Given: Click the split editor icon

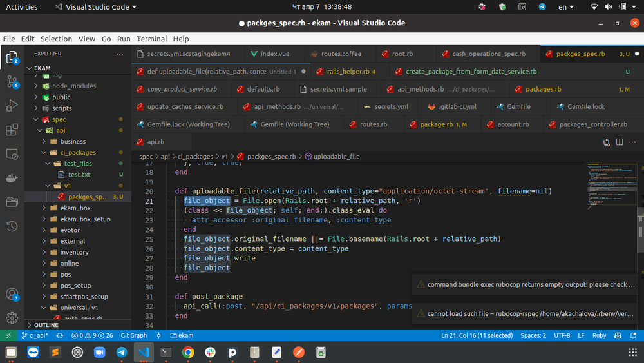Looking at the screenshot, I should click(620, 142).
